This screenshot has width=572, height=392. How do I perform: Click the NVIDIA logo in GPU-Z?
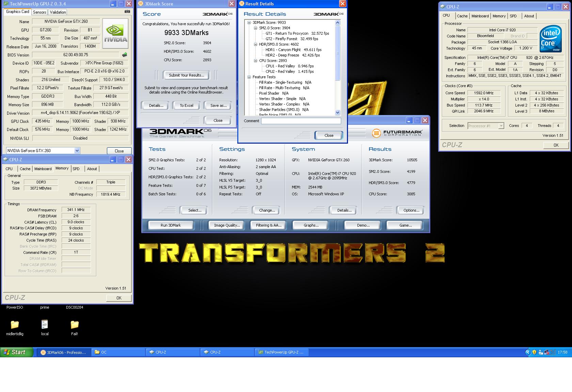click(x=116, y=33)
